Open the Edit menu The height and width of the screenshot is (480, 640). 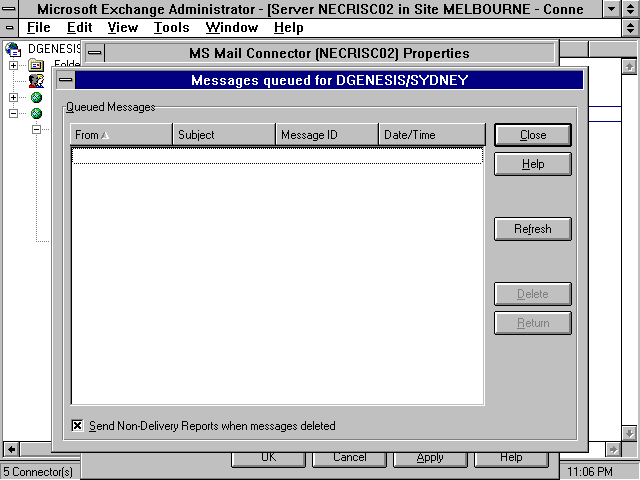[x=79, y=28]
